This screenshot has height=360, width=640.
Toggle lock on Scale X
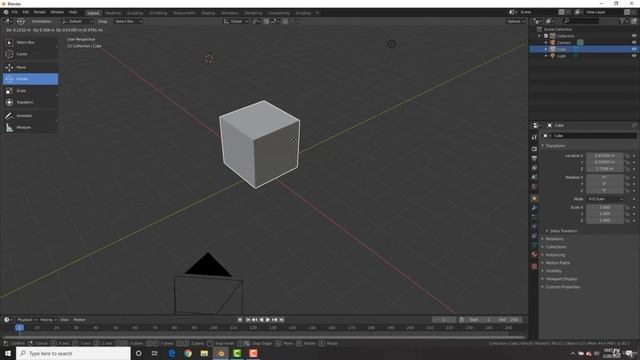coord(627,207)
